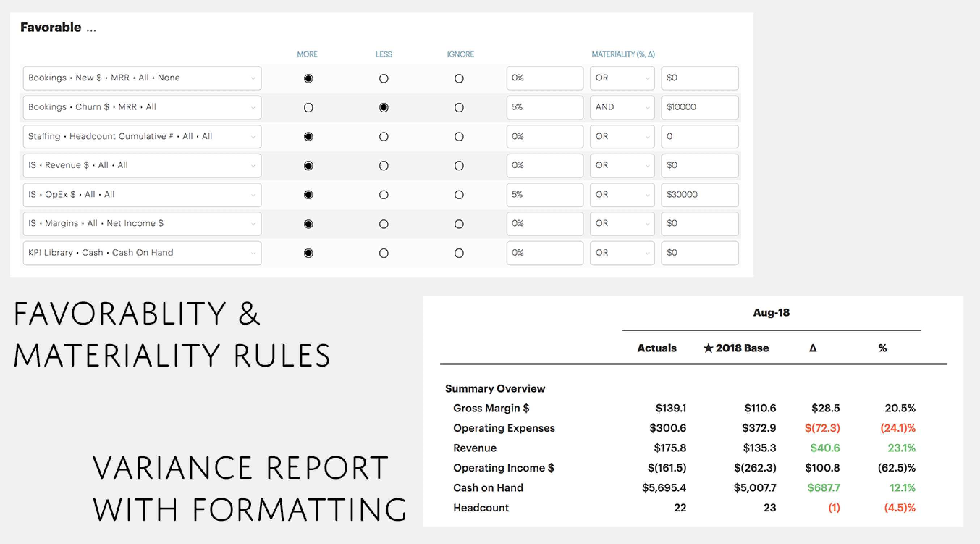The width and height of the screenshot is (980, 544).
Task: Click the 5% materiality field for Churn
Action: pyautogui.click(x=544, y=107)
